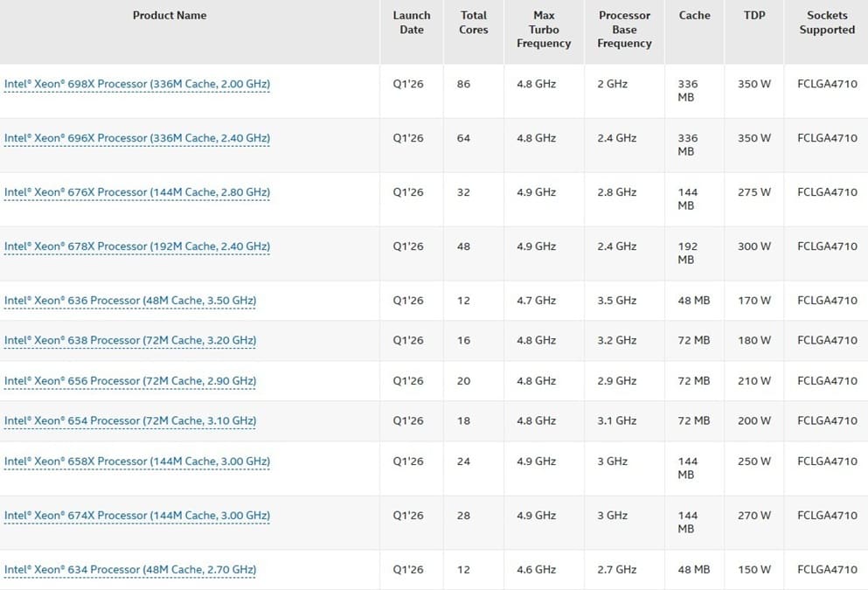Click the 86 cores cell for Xeon 698X
The width and height of the screenshot is (868, 590).
[x=463, y=85]
